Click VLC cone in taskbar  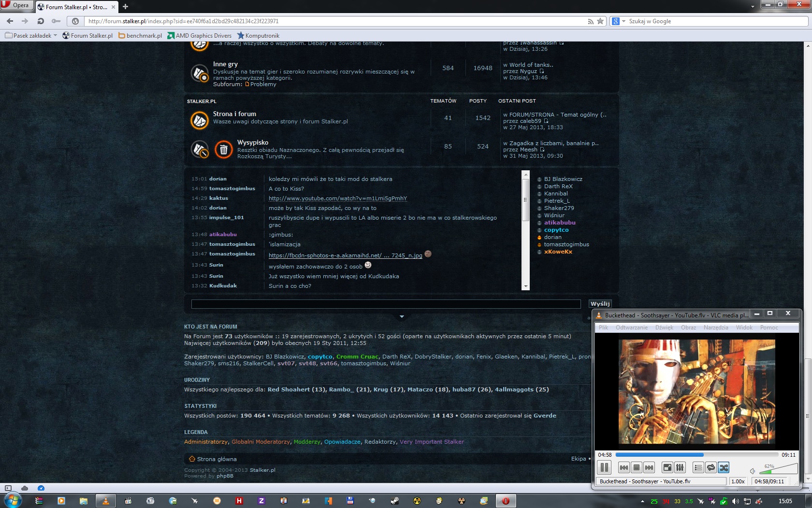pos(106,501)
